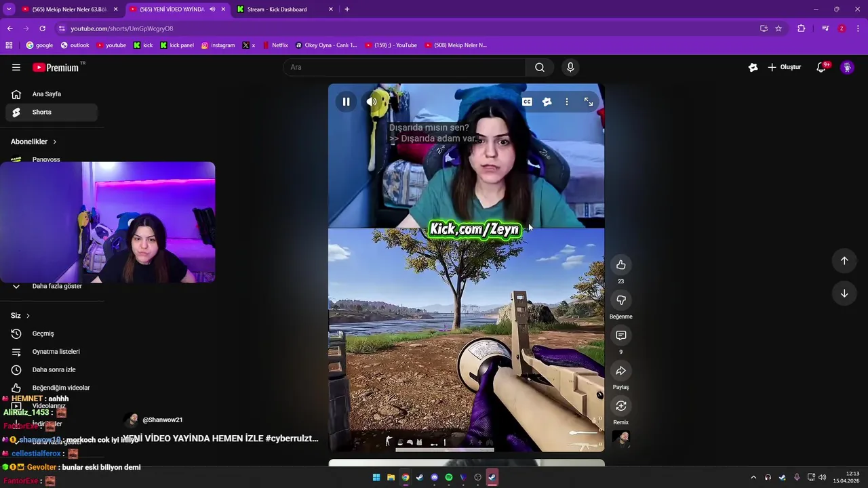Go back in browser

[x=10, y=28]
